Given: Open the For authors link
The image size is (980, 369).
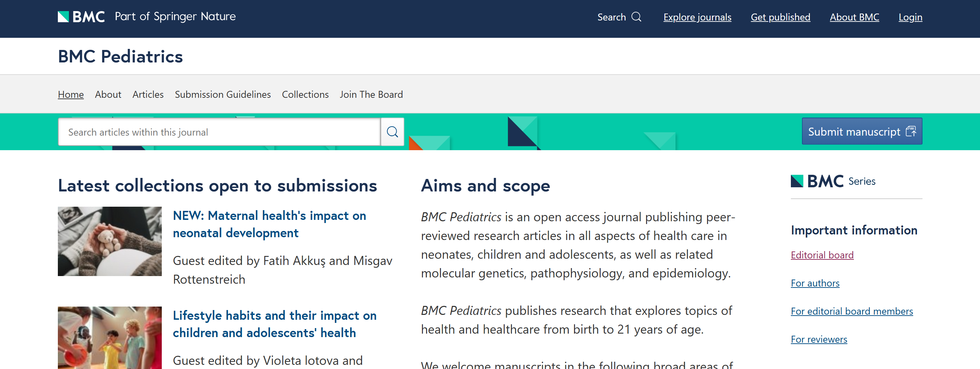Looking at the screenshot, I should (x=815, y=283).
